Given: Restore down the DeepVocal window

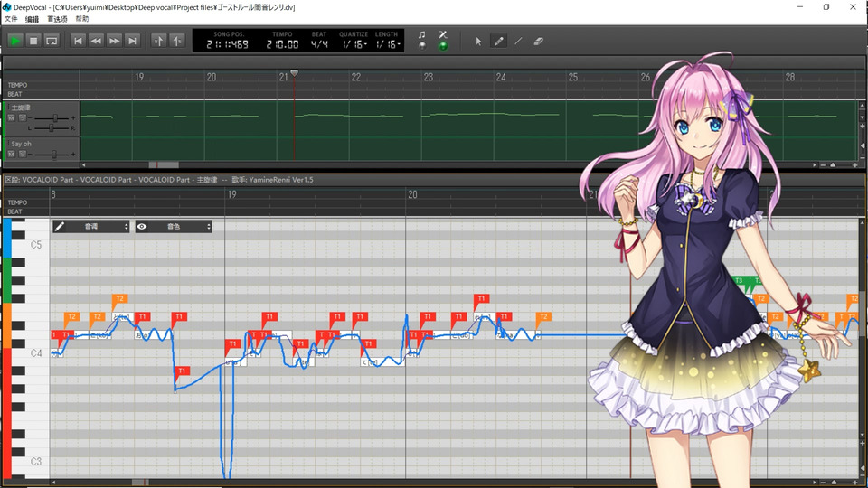Looking at the screenshot, I should 826,7.
